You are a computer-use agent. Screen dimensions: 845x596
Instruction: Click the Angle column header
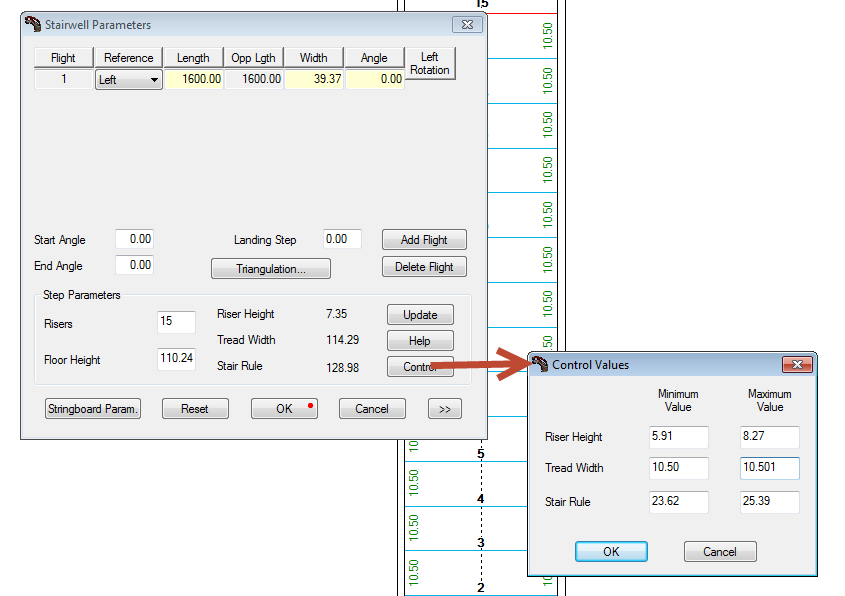pyautogui.click(x=374, y=58)
